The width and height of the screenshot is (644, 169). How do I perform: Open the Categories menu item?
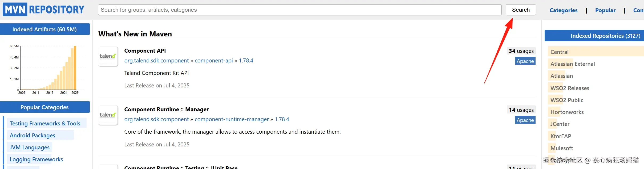563,10
